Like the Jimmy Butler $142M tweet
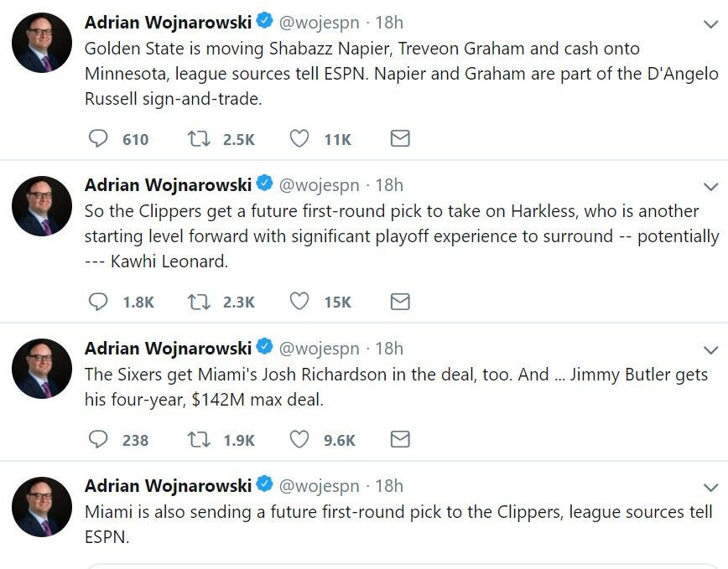 299,439
